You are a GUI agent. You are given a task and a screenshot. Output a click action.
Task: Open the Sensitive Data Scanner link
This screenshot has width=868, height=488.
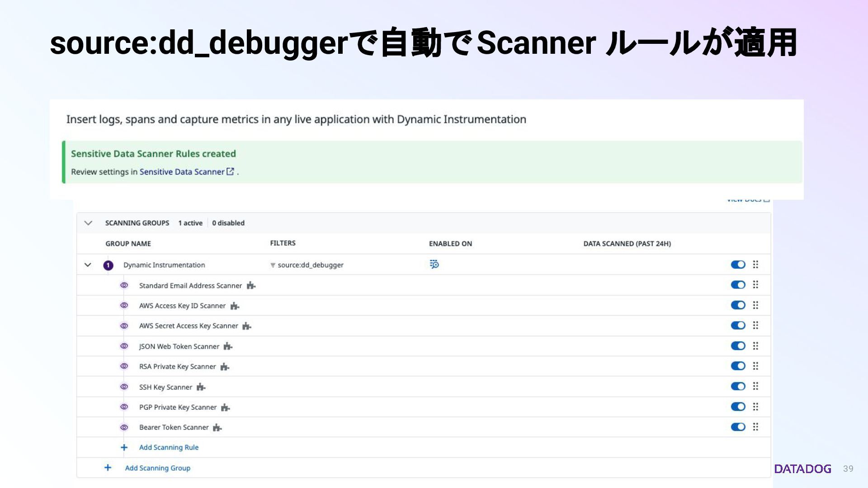(182, 172)
